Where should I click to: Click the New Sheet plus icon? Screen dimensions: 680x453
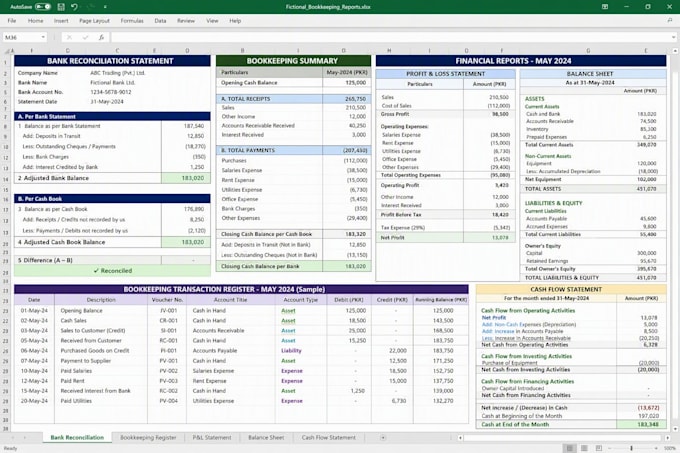(x=383, y=438)
